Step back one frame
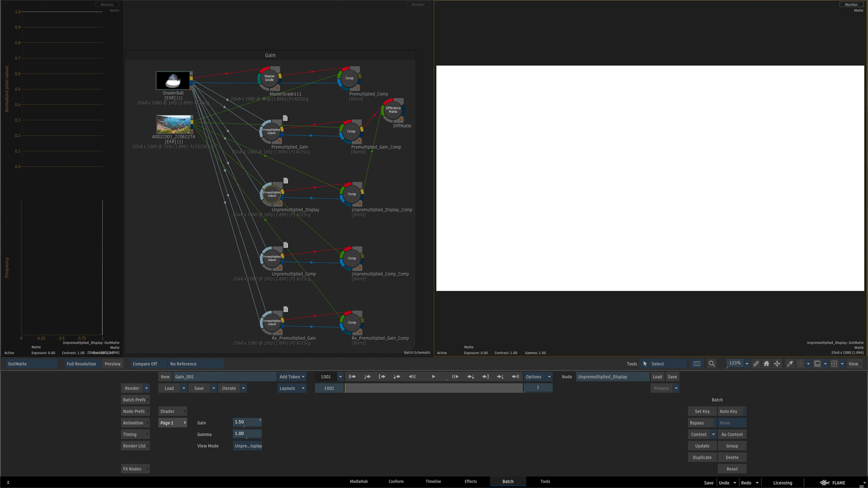 [412, 377]
